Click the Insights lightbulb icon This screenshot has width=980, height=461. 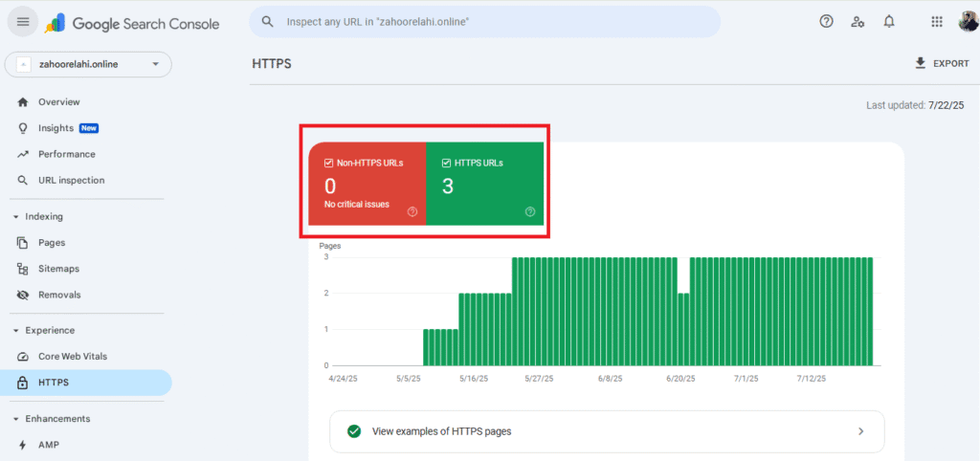point(23,128)
